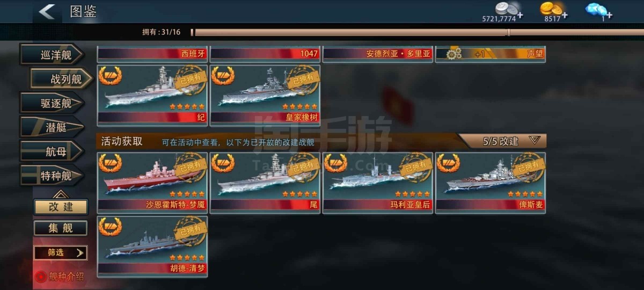
Task: Open the 航母 category tab
Action: [52, 151]
